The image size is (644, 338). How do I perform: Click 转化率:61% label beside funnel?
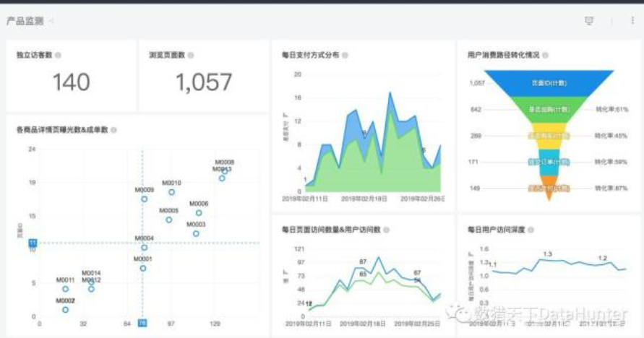click(x=612, y=110)
